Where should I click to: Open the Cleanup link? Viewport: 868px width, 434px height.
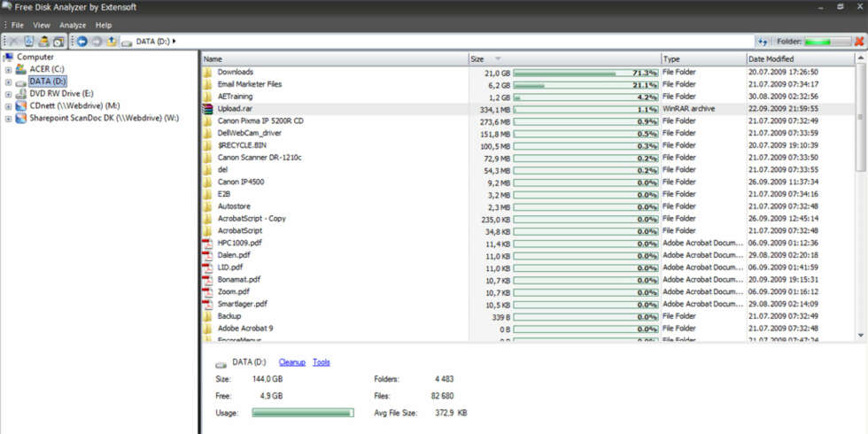(x=292, y=362)
